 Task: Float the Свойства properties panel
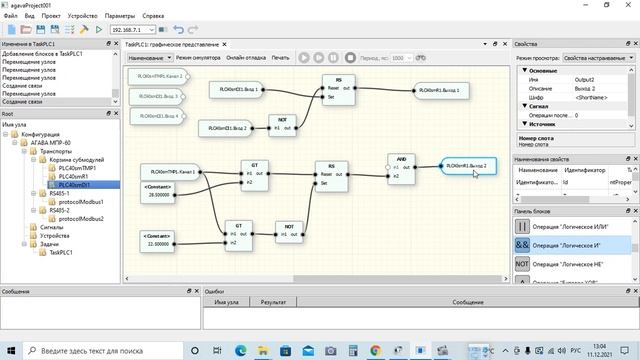628,44
